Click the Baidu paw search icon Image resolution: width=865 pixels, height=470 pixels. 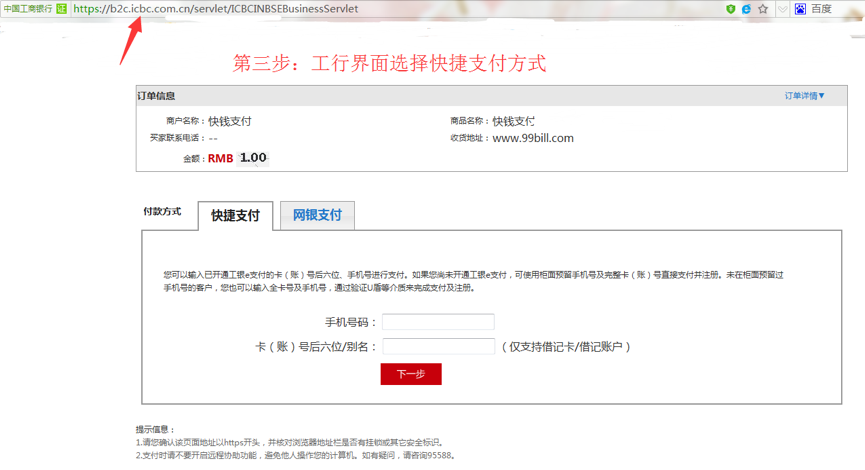click(x=800, y=9)
